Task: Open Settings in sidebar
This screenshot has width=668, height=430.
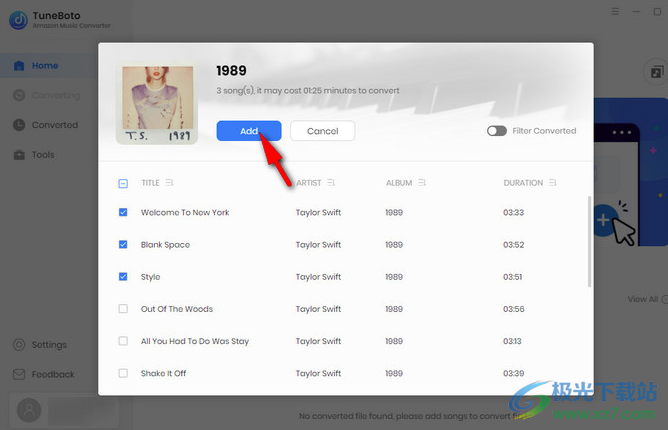Action: pos(49,344)
